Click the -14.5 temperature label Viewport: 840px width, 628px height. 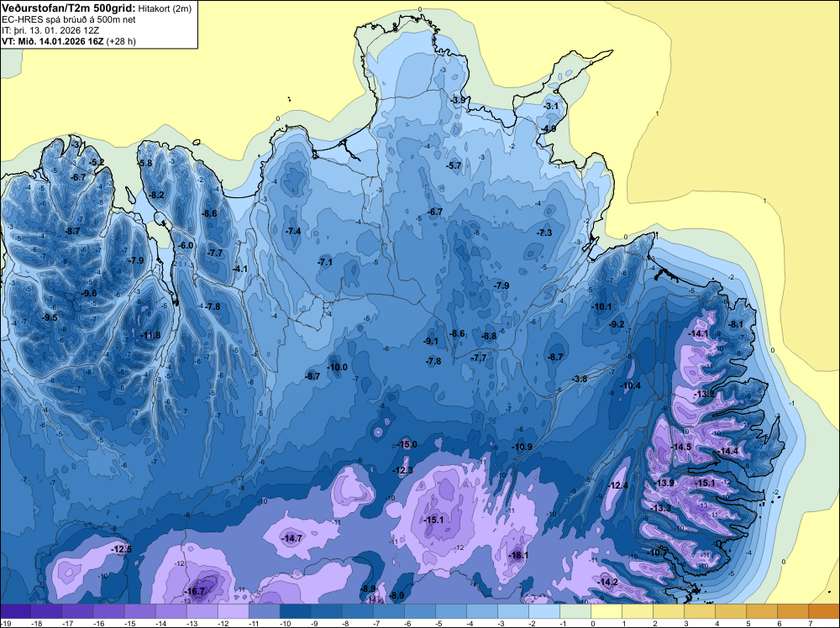coord(681,447)
